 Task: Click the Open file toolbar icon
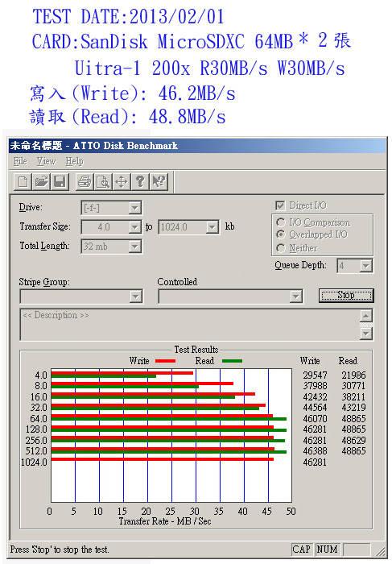pyautogui.click(x=41, y=181)
